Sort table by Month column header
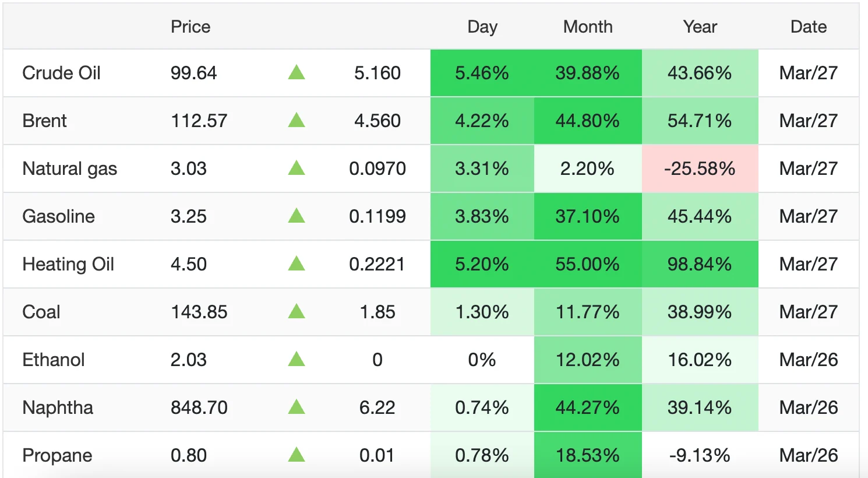 coord(587,27)
